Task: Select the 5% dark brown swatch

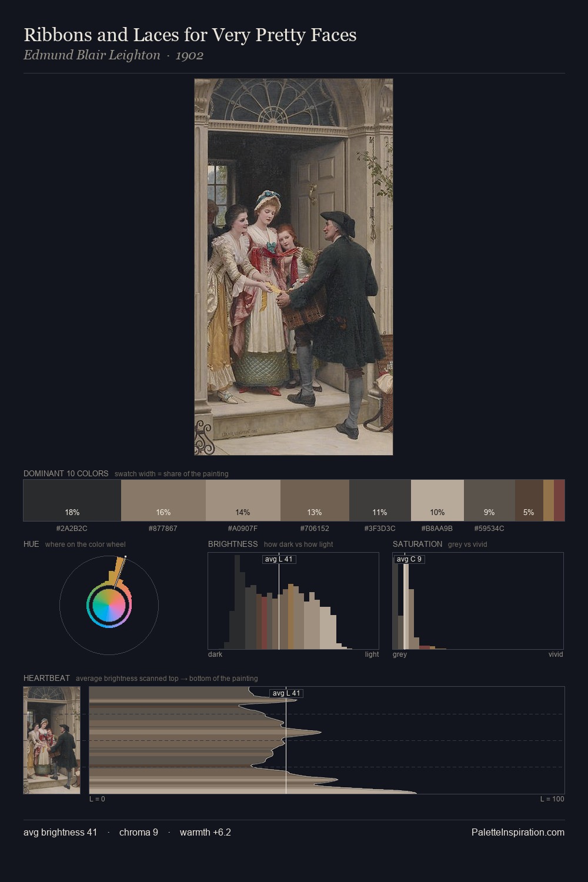Action: tap(529, 500)
